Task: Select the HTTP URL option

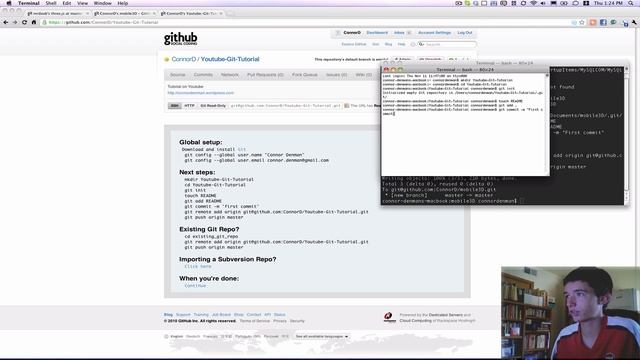Action: pyautogui.click(x=189, y=106)
